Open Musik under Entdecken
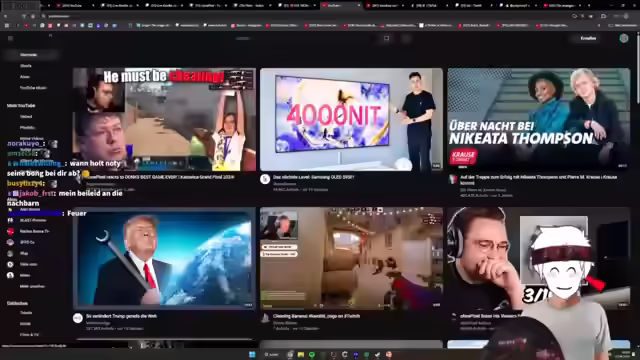This screenshot has width=640, height=360. pos(25,324)
